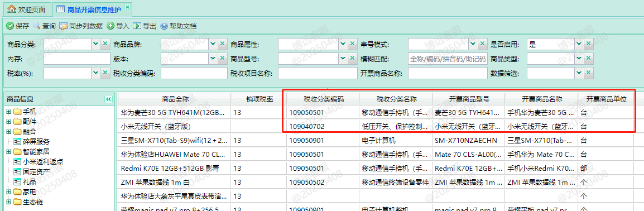Collapse the 商品信息 side panel
The width and height of the screenshot is (644, 211).
point(108,99)
